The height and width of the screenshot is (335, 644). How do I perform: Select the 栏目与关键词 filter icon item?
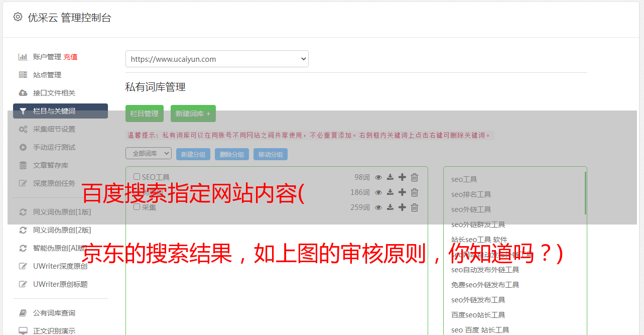point(60,111)
